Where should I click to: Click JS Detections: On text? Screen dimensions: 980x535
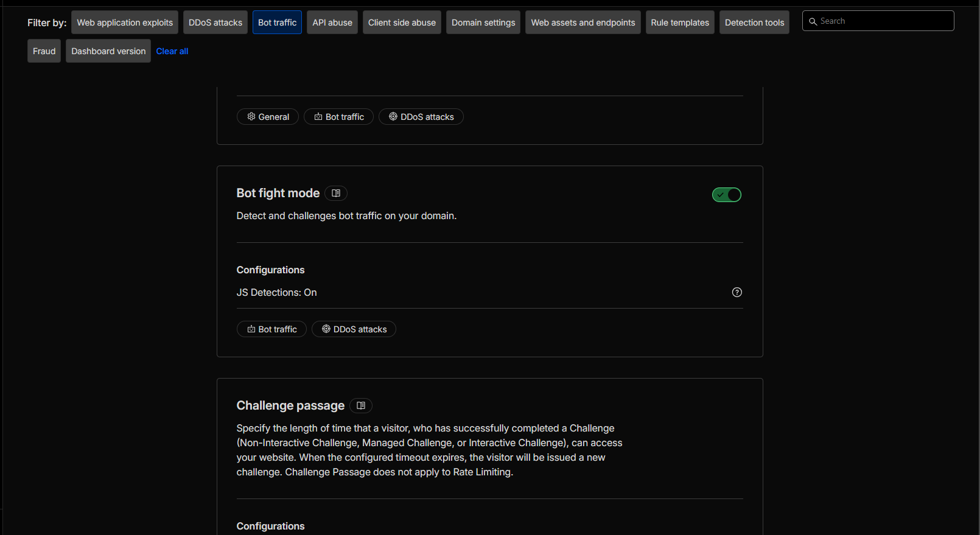tap(276, 293)
